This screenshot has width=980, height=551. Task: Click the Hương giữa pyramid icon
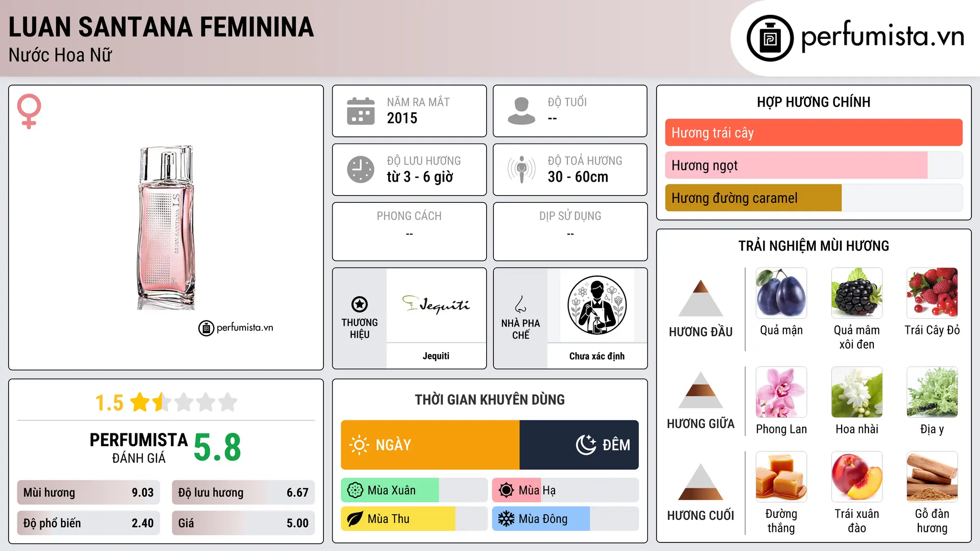tap(701, 390)
